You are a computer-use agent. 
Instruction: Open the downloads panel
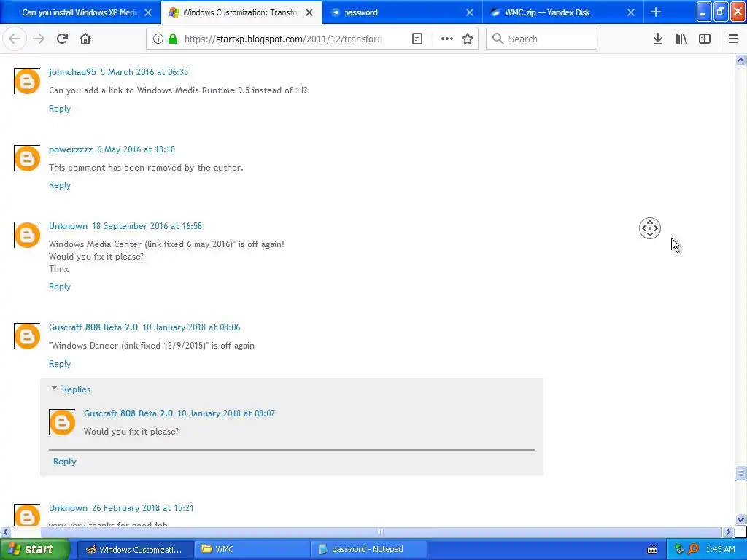(x=657, y=39)
